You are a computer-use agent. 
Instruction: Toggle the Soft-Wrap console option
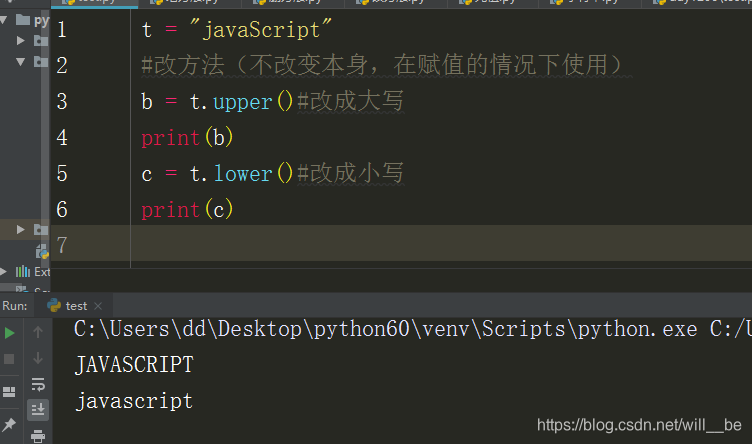[38, 384]
